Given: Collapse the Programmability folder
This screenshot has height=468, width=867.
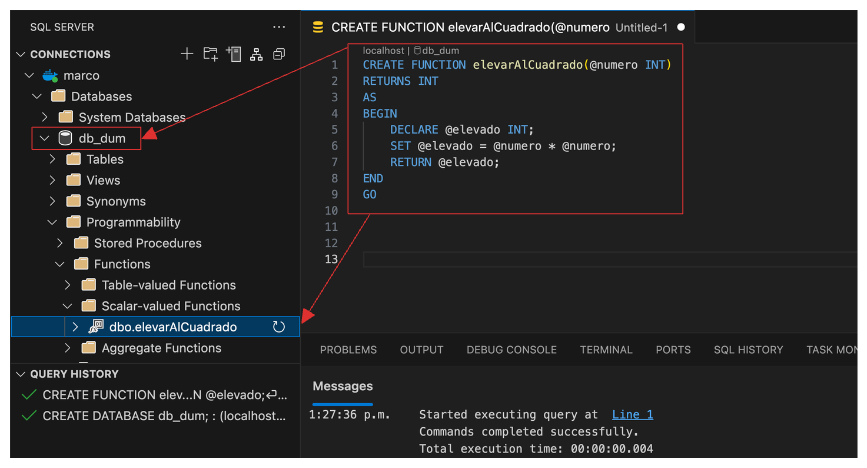Looking at the screenshot, I should click(53, 222).
